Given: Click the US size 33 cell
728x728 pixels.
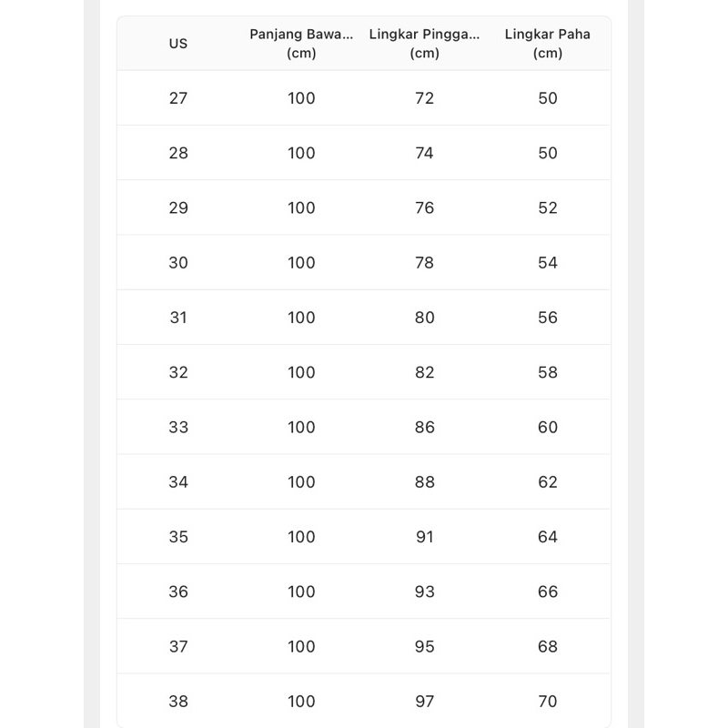Looking at the screenshot, I should [178, 427].
